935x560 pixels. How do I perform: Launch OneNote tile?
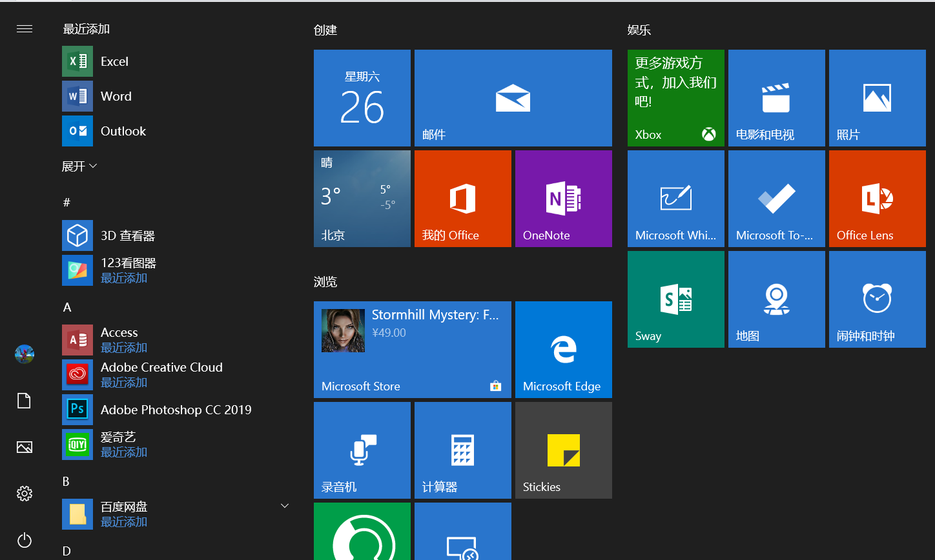point(564,199)
